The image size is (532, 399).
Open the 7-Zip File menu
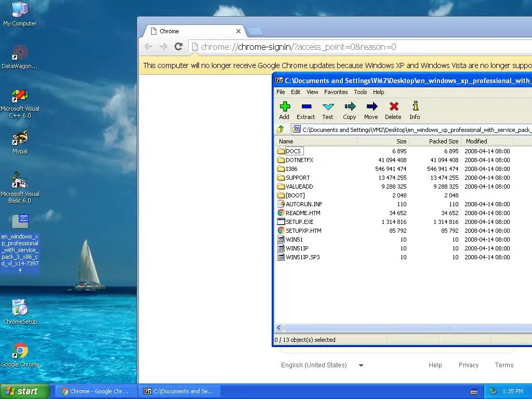tap(281, 92)
